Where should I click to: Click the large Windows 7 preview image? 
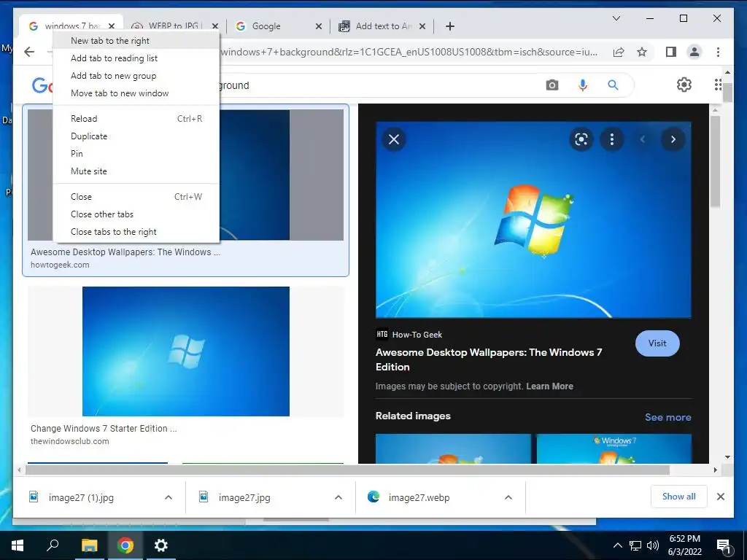click(x=533, y=219)
